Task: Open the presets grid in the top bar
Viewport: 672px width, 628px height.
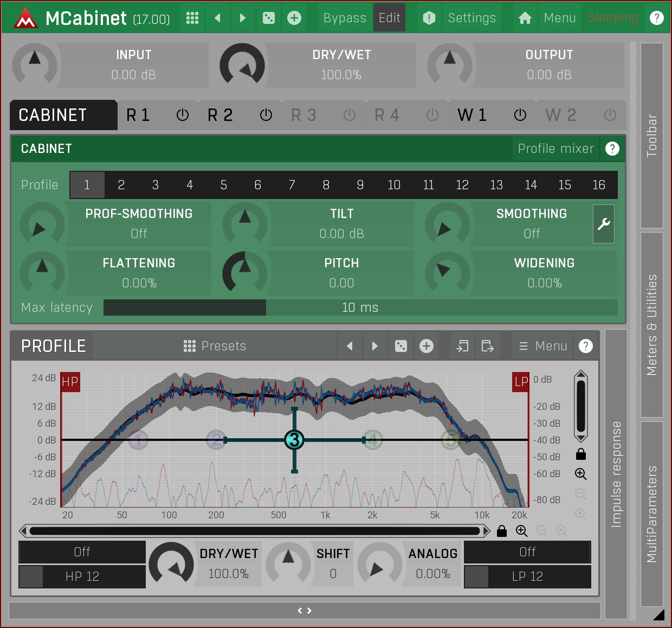Action: [192, 18]
